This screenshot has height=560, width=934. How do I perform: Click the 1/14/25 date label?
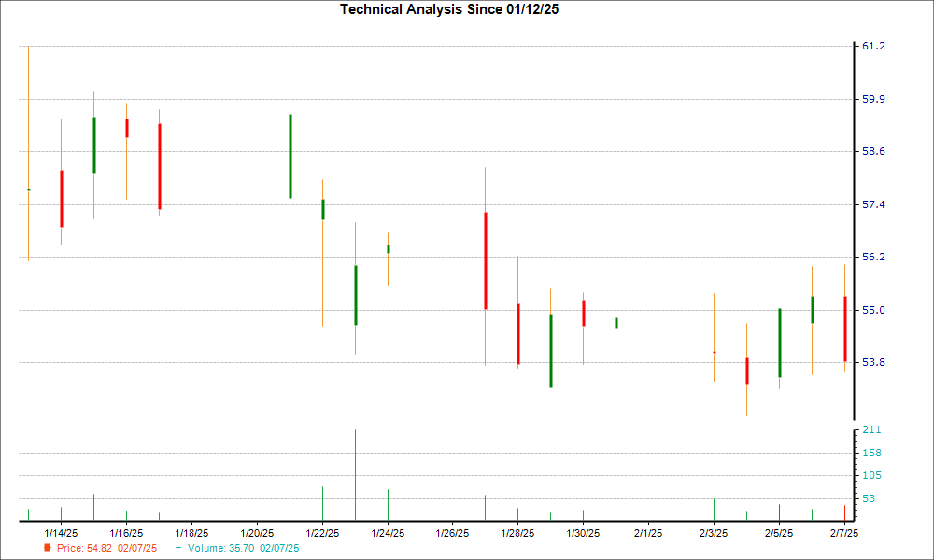pos(61,533)
